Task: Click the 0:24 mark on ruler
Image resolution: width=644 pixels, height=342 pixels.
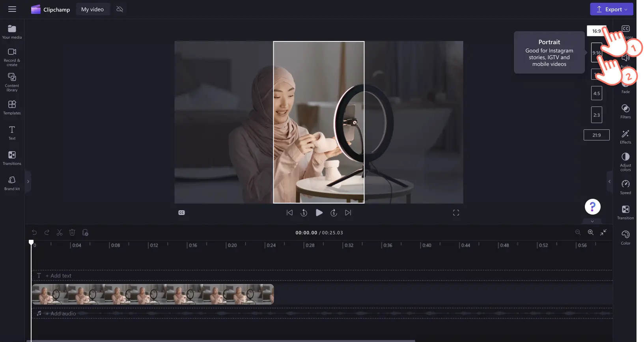Action: click(271, 245)
